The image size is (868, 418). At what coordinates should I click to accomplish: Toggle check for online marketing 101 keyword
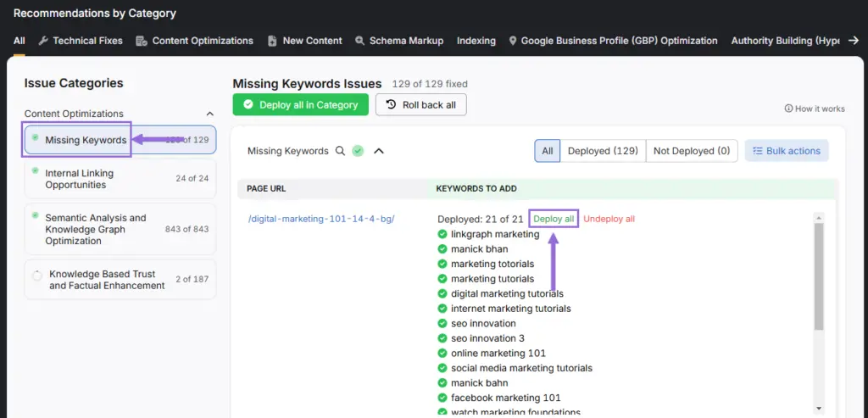442,354
